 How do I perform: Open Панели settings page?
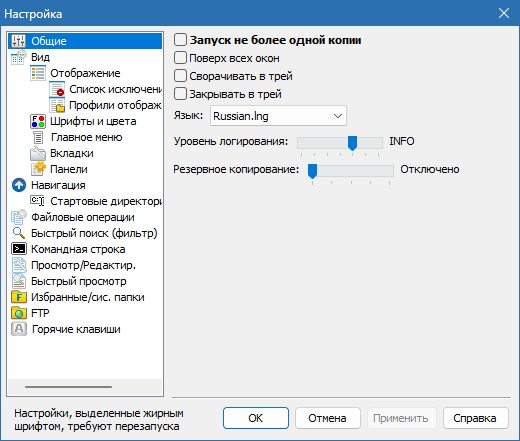[69, 169]
